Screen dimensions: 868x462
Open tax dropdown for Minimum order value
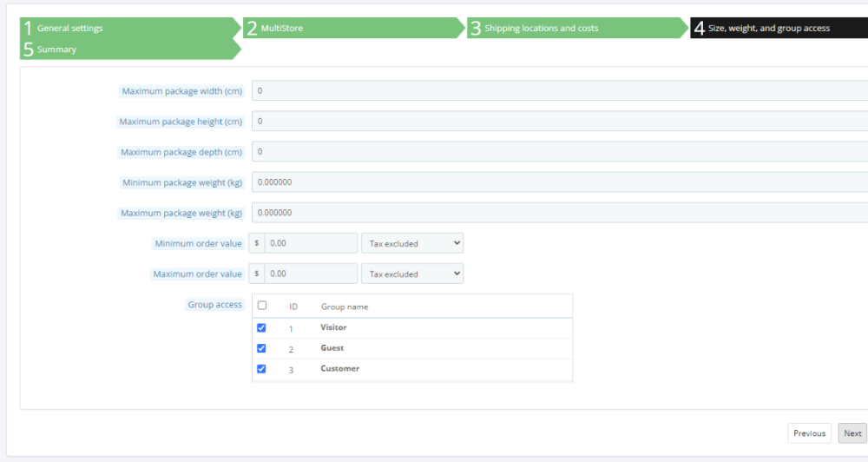tap(412, 243)
